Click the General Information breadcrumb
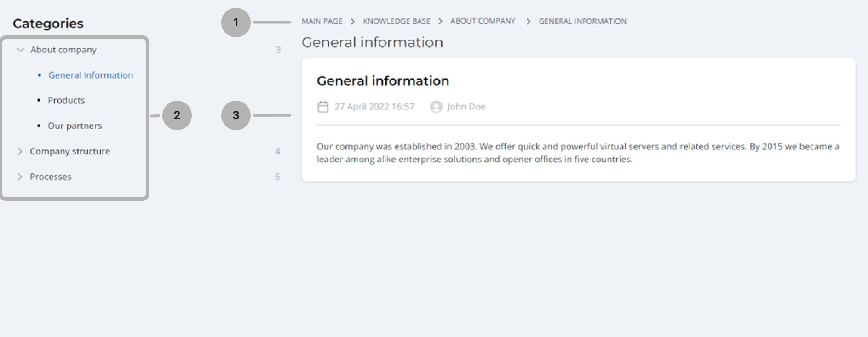Viewport: 868px width, 337px height. (582, 21)
